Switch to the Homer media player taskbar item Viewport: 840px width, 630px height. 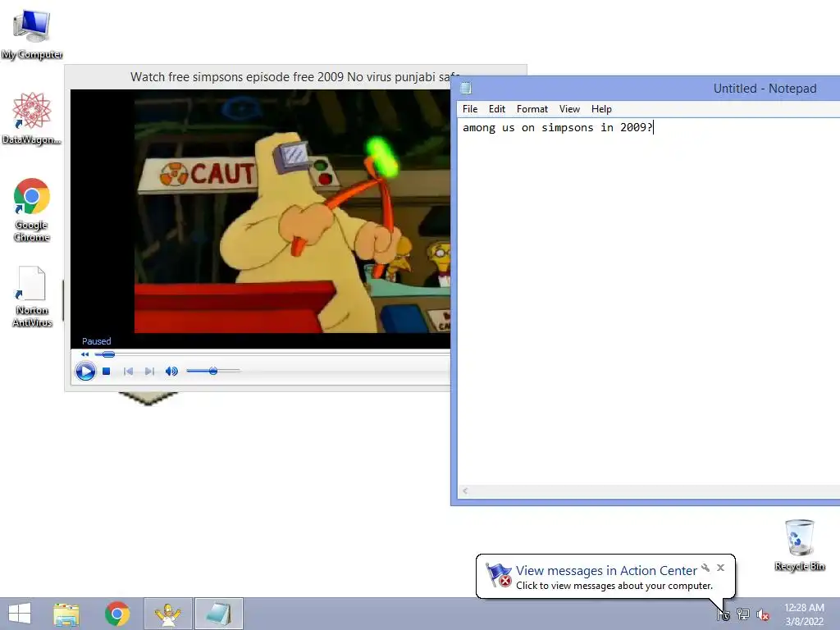pos(167,614)
